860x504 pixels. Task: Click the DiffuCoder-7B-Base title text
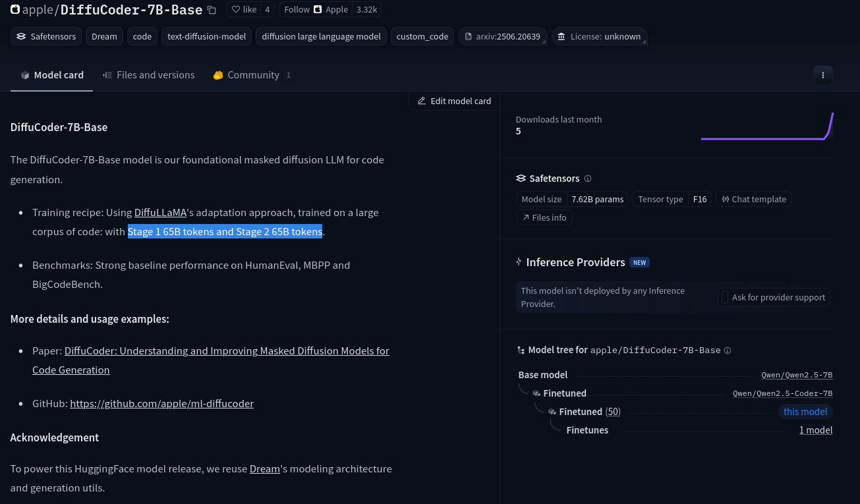click(132, 10)
